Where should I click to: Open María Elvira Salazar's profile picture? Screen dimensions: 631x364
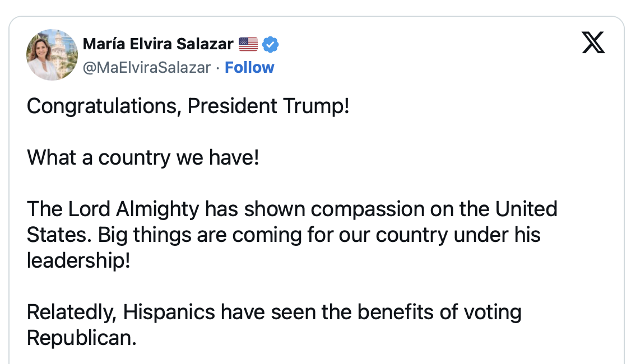tap(52, 55)
